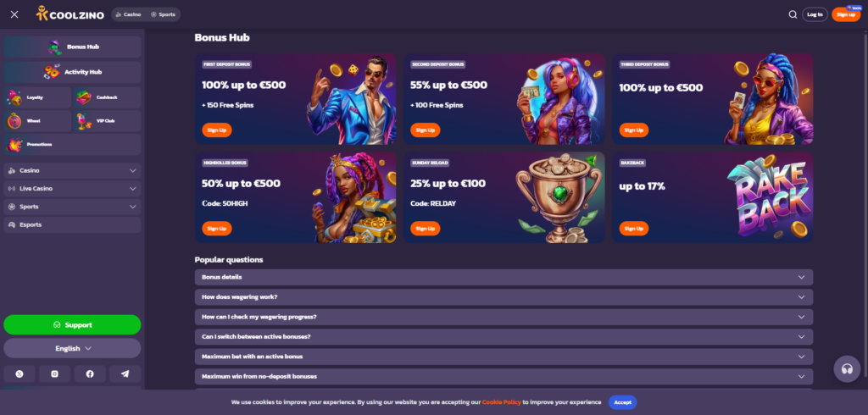868x415 pixels.
Task: Open the Cashback tile in sidebar
Action: coord(107,97)
